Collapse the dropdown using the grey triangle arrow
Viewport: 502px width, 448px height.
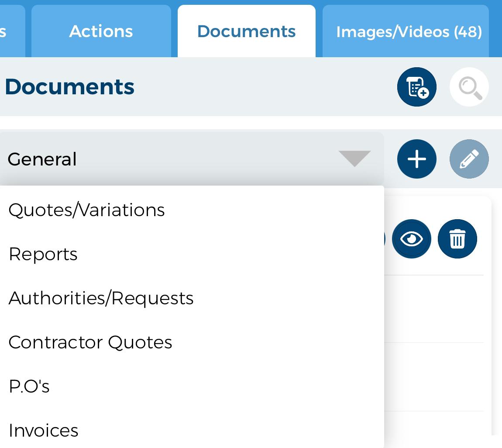[x=354, y=159]
